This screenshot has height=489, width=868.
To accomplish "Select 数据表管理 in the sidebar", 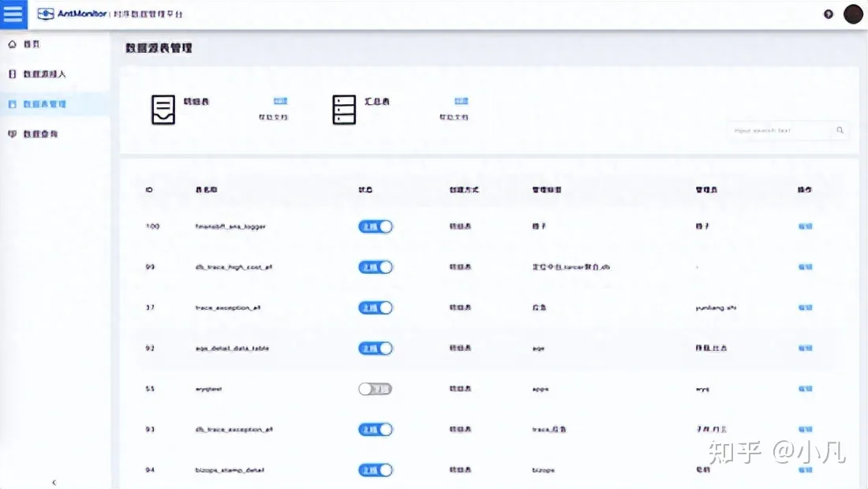I will click(44, 104).
